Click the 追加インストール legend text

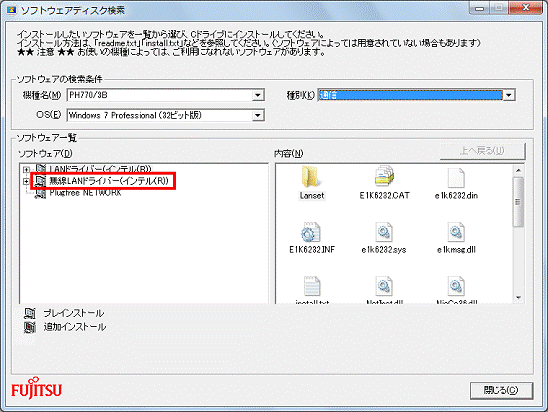(75, 327)
